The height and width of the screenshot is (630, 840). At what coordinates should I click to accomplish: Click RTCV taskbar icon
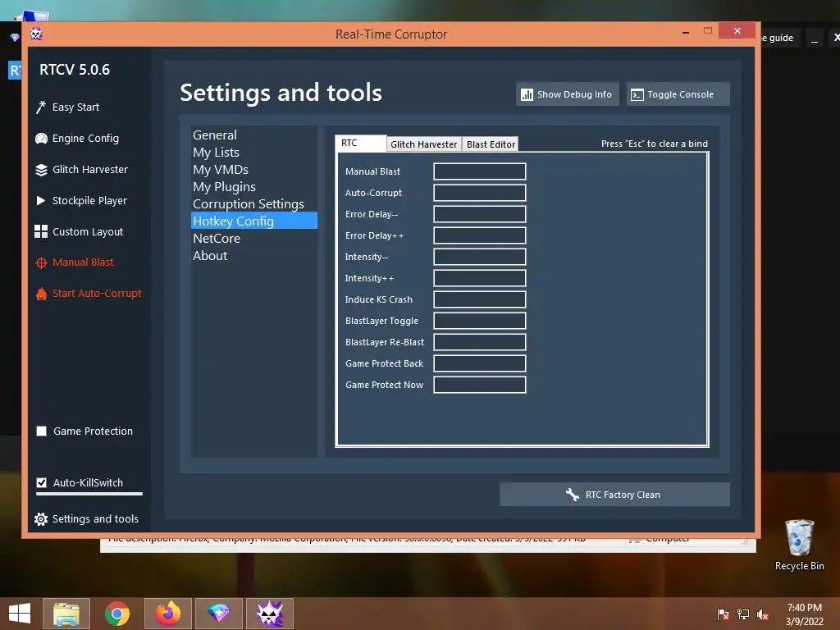click(269, 614)
